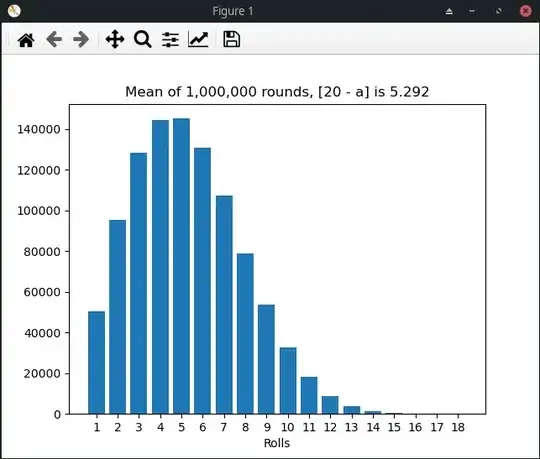Click x-axis tick label 5
Image resolution: width=540 pixels, height=459 pixels.
[181, 427]
